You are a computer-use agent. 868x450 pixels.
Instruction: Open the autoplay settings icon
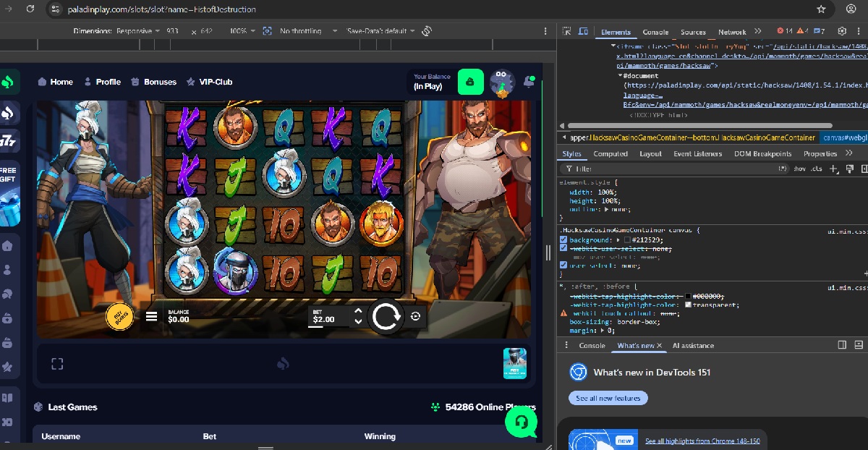click(x=415, y=316)
